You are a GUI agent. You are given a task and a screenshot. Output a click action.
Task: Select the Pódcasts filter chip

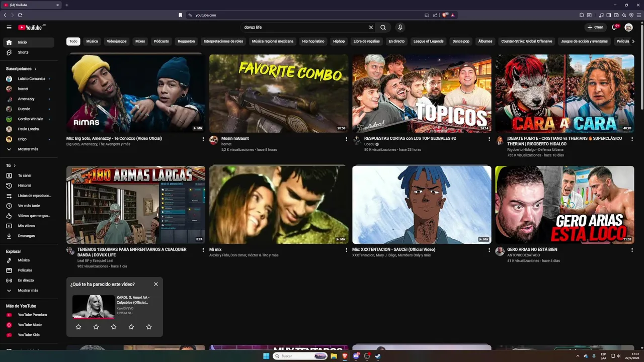pos(162,41)
